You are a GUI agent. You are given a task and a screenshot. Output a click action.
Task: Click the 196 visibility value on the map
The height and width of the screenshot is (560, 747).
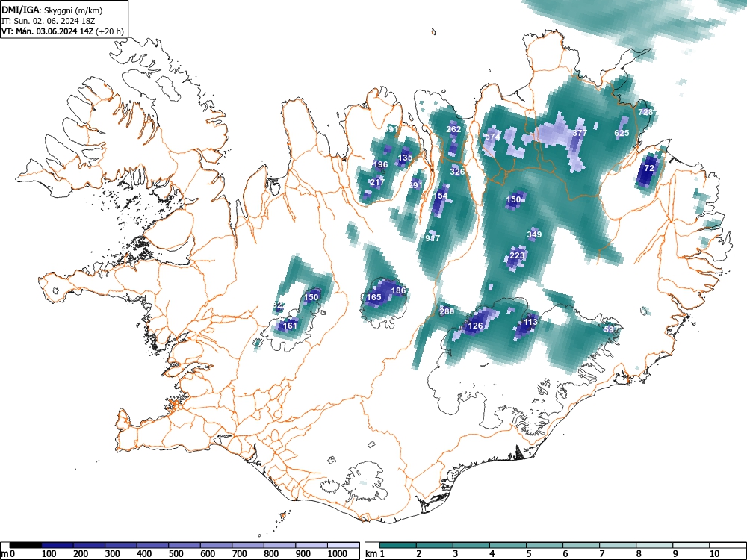click(380, 164)
